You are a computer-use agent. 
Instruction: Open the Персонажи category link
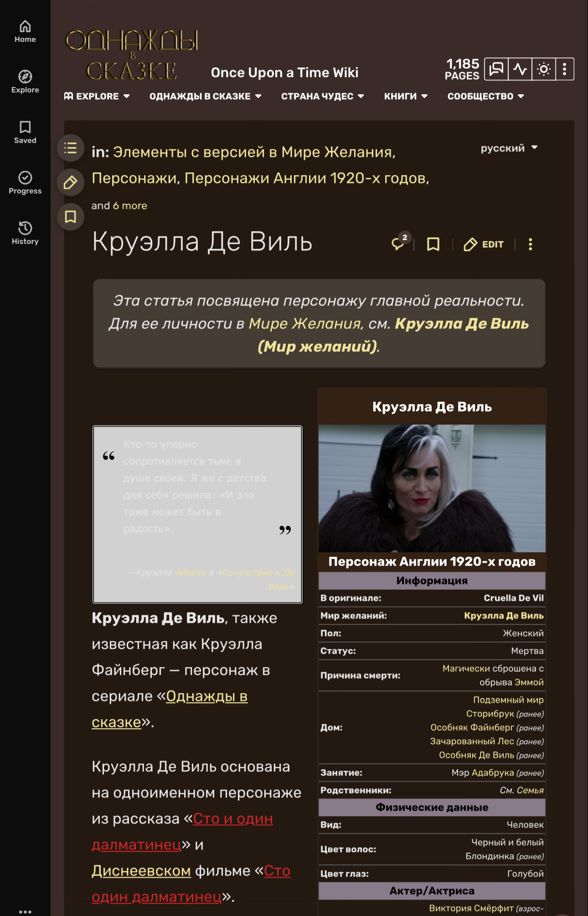(x=134, y=178)
